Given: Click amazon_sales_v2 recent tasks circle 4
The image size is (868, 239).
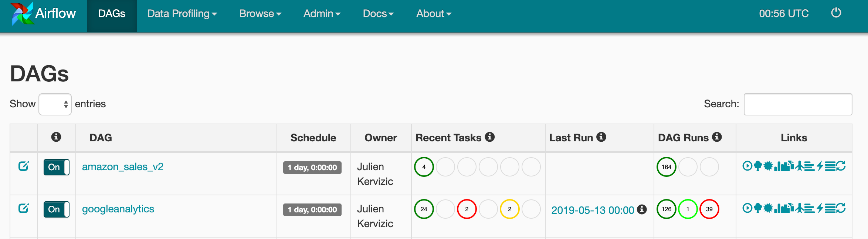Looking at the screenshot, I should (x=424, y=167).
